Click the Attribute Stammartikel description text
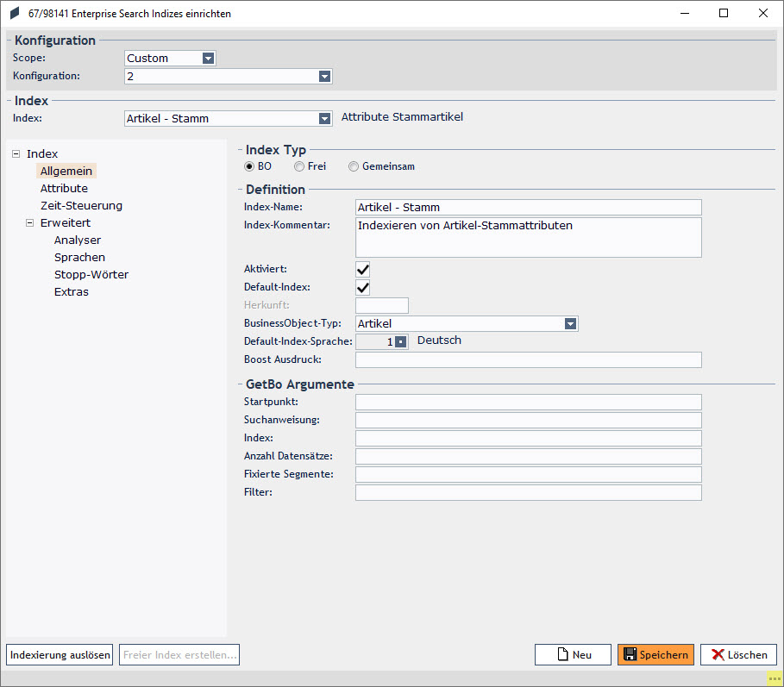Screen dimensions: 784x687 pos(402,117)
